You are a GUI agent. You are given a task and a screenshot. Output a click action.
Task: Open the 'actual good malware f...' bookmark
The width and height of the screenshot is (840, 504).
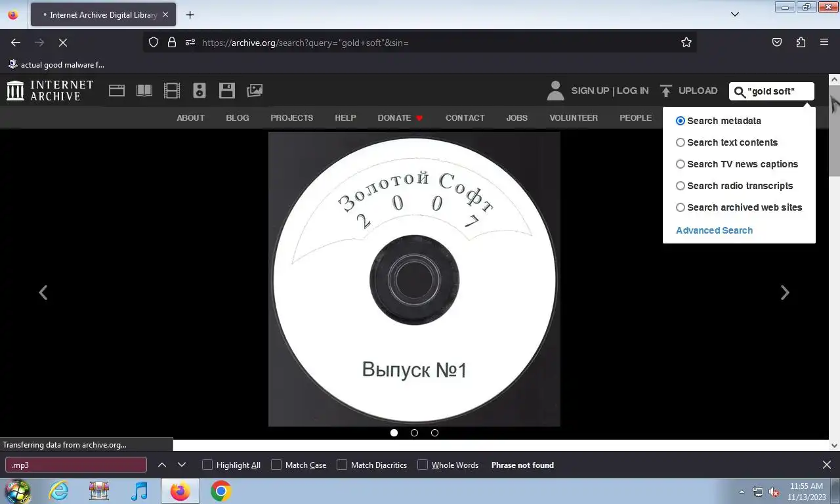point(56,64)
